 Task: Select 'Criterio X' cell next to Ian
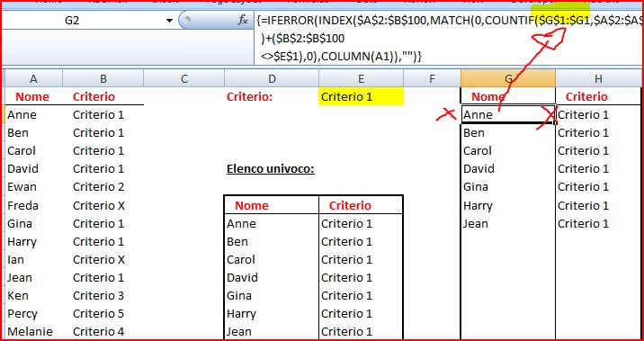coord(99,260)
